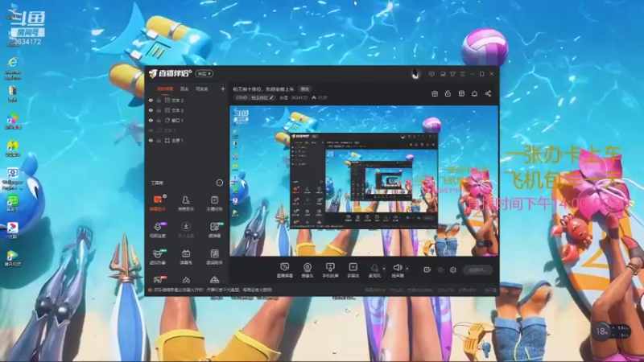Viewport: 644px width, 362px height.
Task: Start recording with camcorder icon
Action: [427, 269]
